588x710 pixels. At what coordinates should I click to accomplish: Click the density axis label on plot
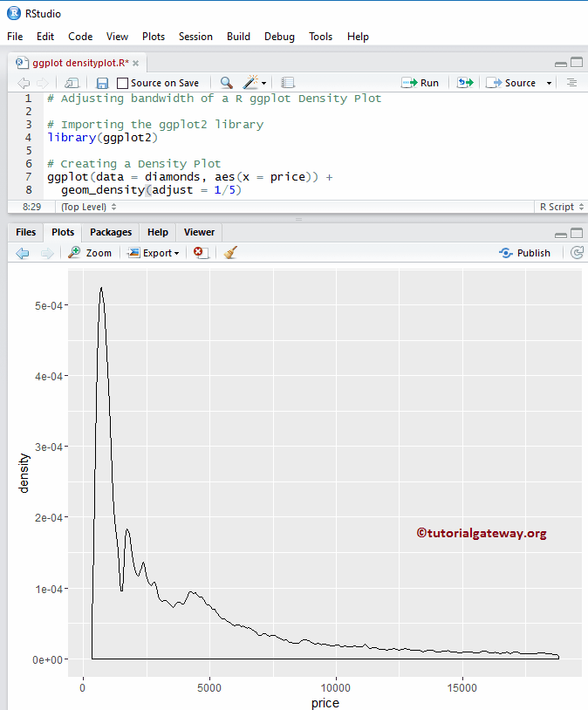[24, 473]
